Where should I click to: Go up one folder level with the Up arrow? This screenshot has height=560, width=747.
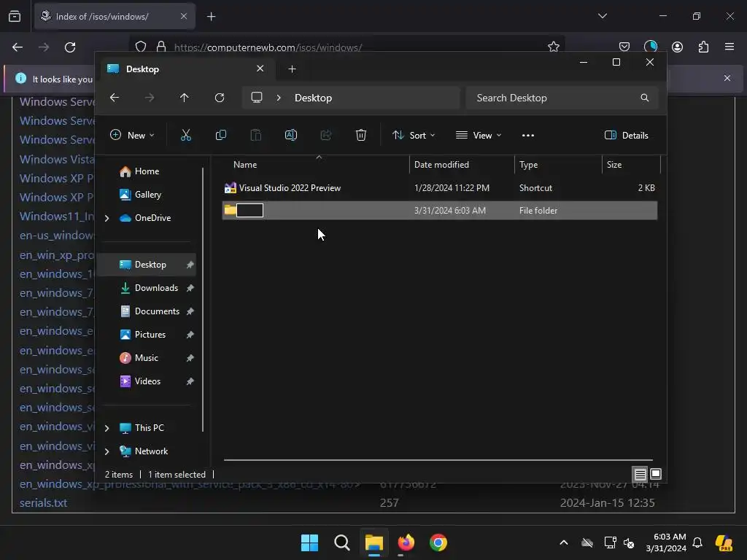(185, 98)
